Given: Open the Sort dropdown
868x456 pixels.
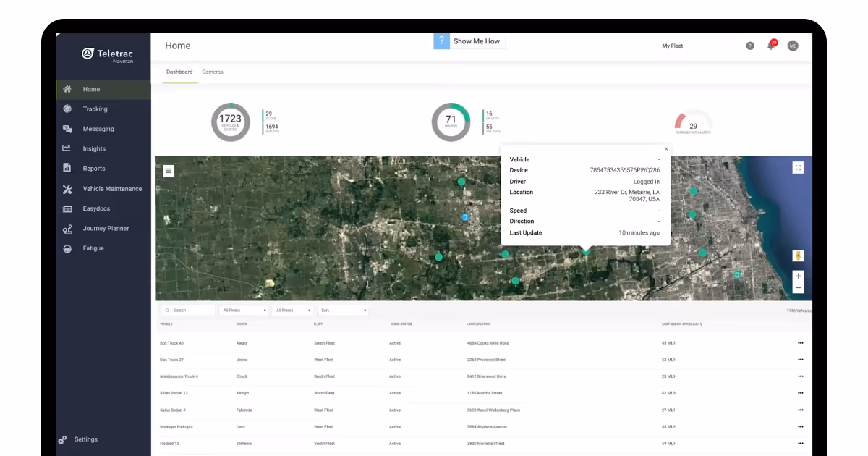Looking at the screenshot, I should click(x=344, y=311).
